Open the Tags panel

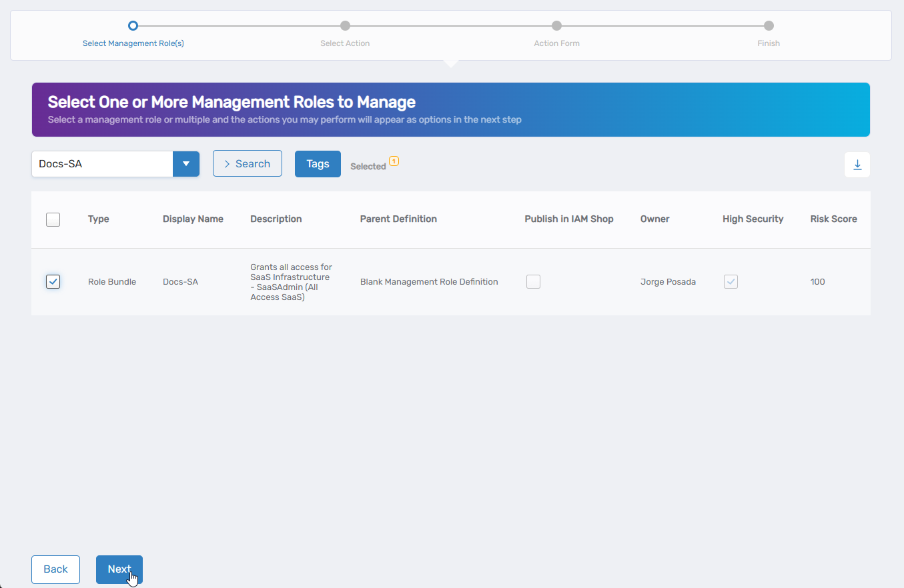318,163
